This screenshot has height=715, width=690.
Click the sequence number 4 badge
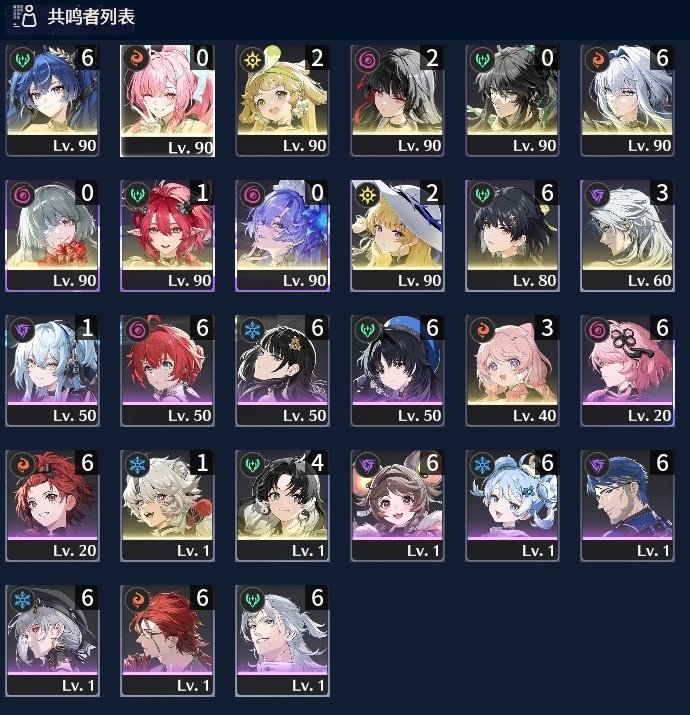pos(317,463)
